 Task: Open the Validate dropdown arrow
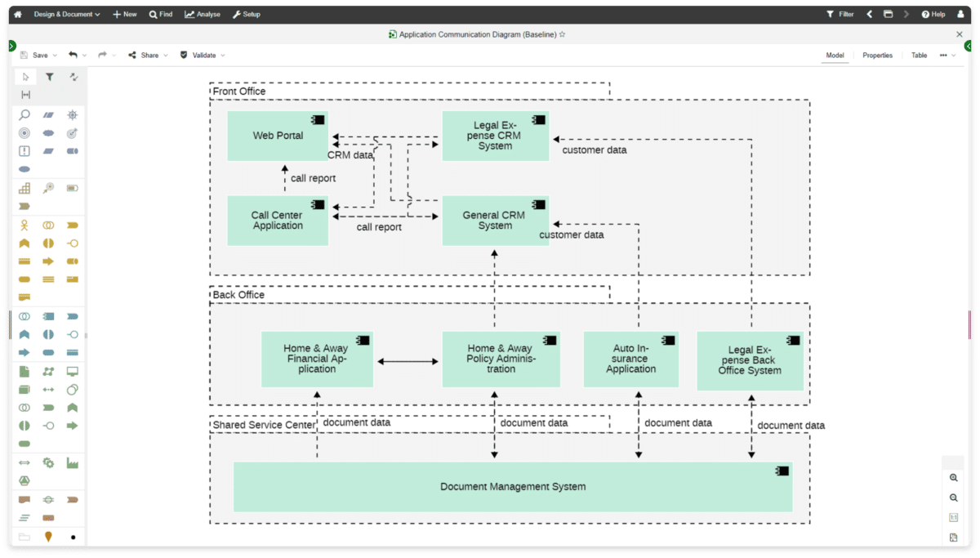coord(223,56)
